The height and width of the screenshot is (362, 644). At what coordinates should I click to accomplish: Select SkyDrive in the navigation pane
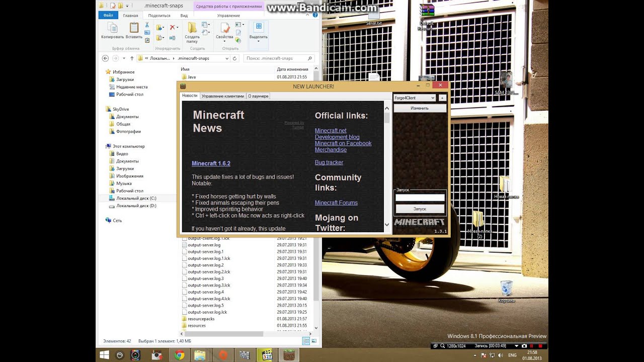(120, 109)
